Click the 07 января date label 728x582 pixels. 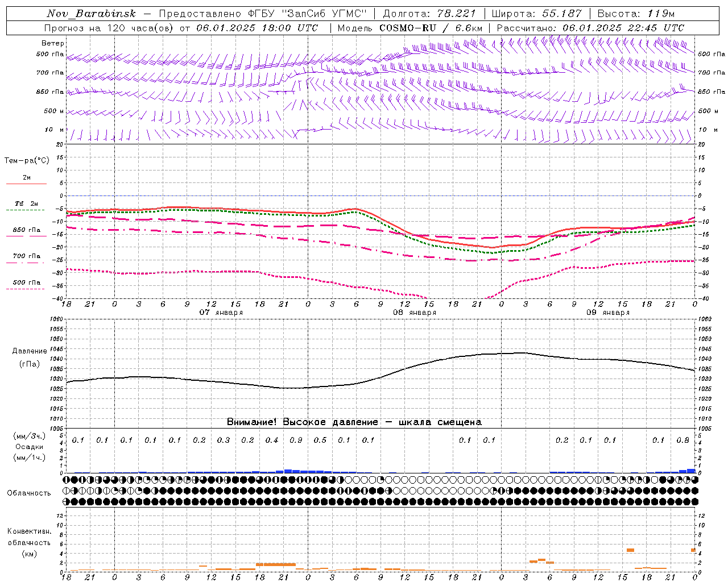coord(221,313)
